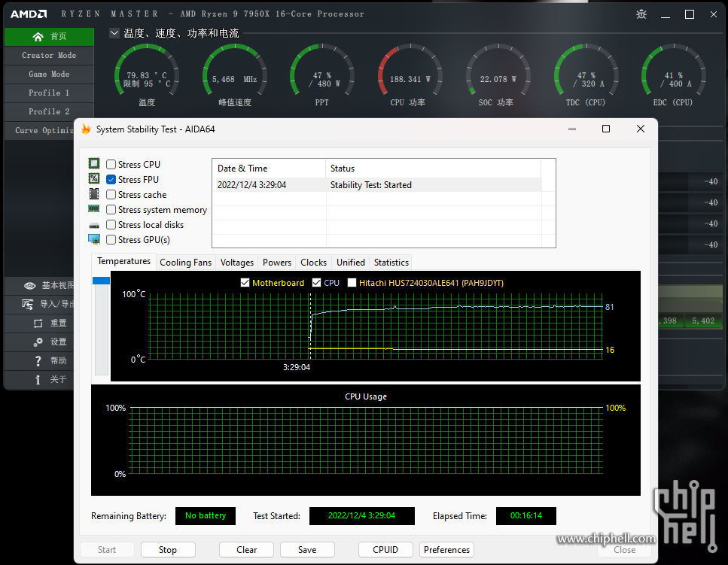Open the Powers tab
728x565 pixels.
point(277,262)
